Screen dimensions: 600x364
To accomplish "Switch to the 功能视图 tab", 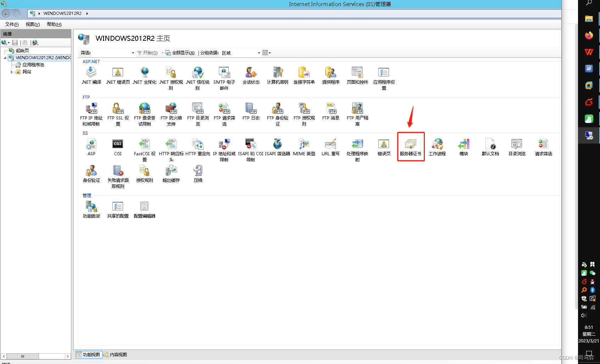I will (89, 354).
